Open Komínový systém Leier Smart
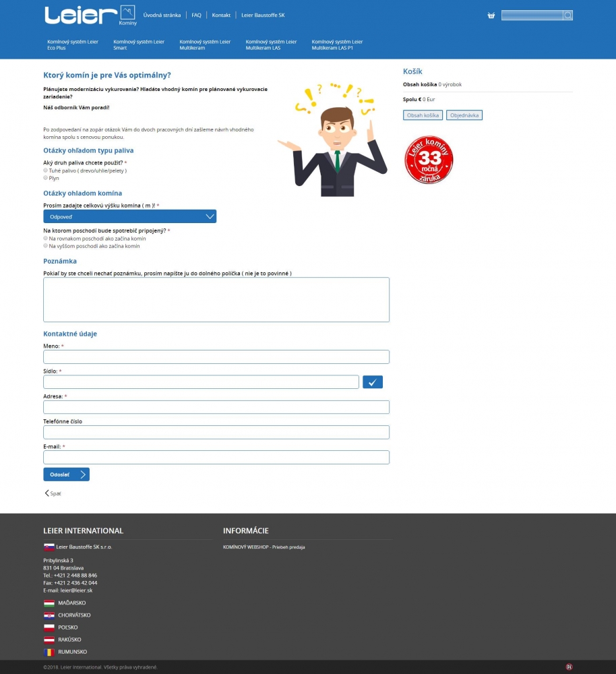Image resolution: width=616 pixels, height=674 pixels. pos(139,44)
